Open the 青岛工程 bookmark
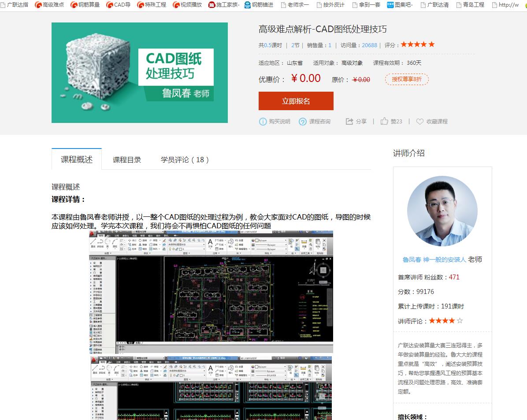Viewport: 527px width, 420px height. (x=470, y=5)
